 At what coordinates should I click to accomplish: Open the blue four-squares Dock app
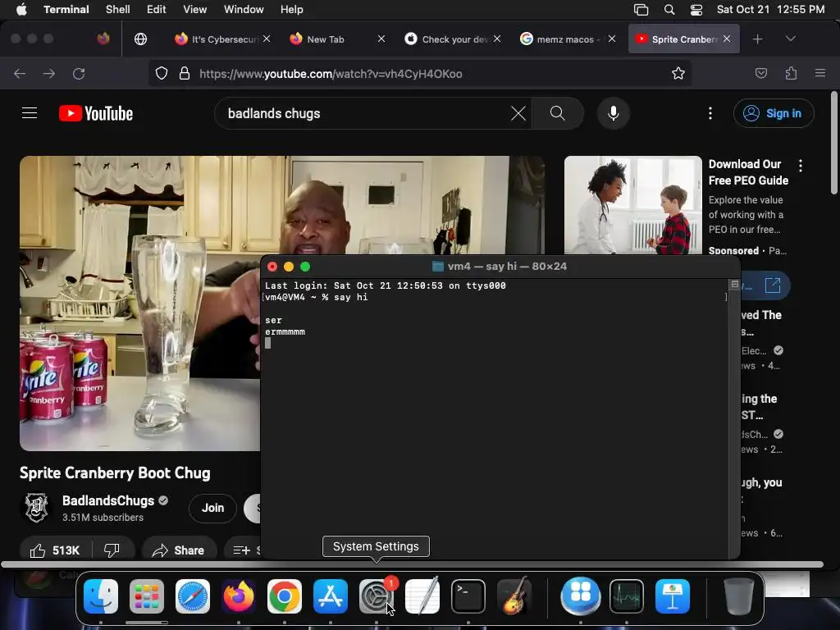(x=580, y=596)
